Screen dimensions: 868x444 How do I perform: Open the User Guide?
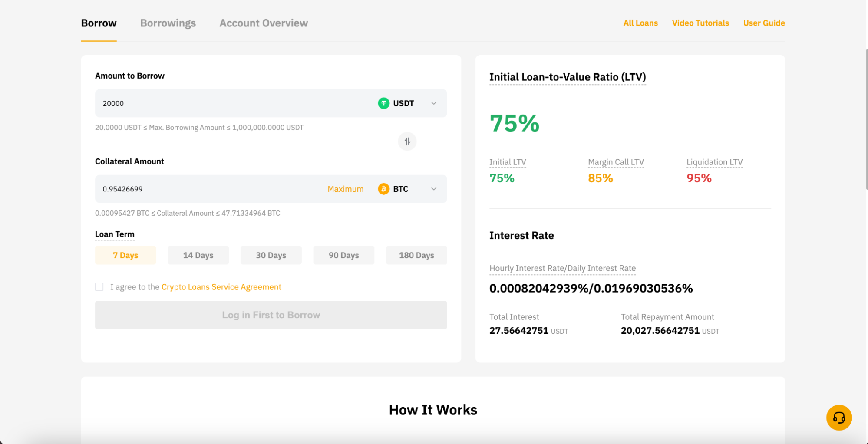[x=764, y=23]
